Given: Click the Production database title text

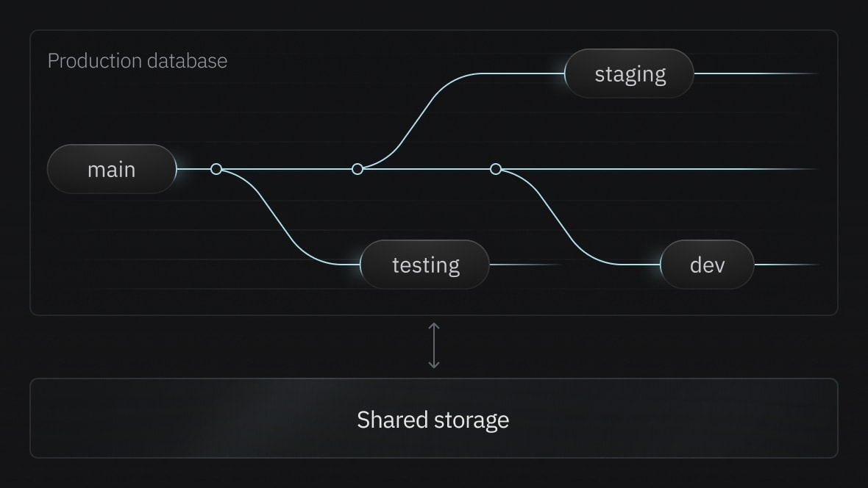Looking at the screenshot, I should (138, 60).
